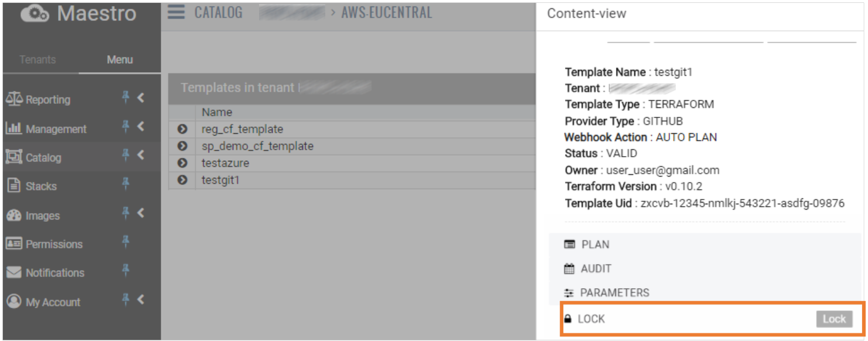Switch to the Tenants tab
Screen dimensions: 868x341
pos(38,59)
